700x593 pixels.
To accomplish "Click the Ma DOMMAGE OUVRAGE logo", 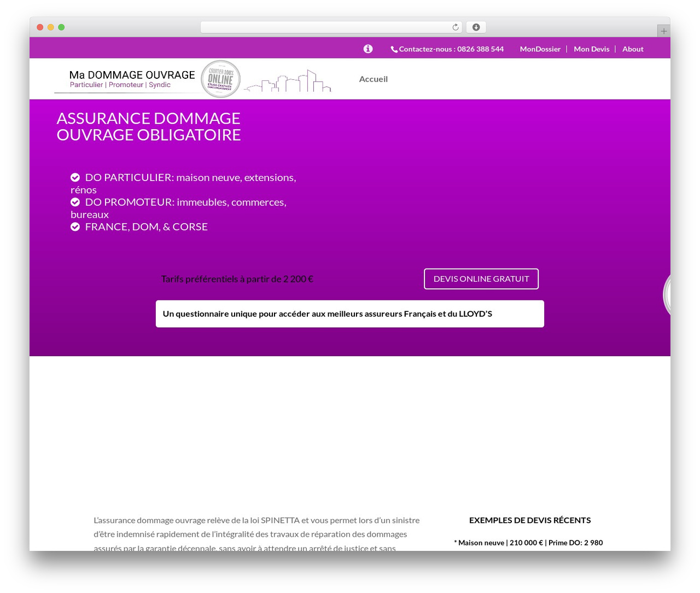I will (x=132, y=75).
